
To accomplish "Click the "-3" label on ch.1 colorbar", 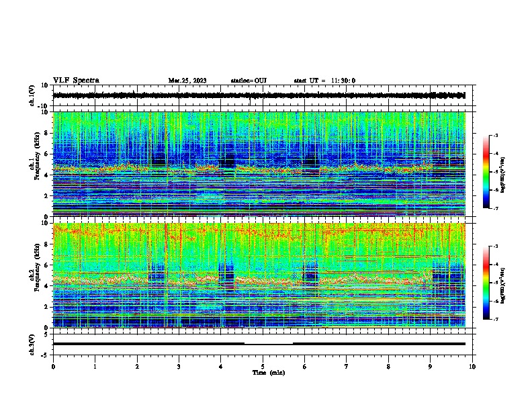I will click(x=496, y=135).
